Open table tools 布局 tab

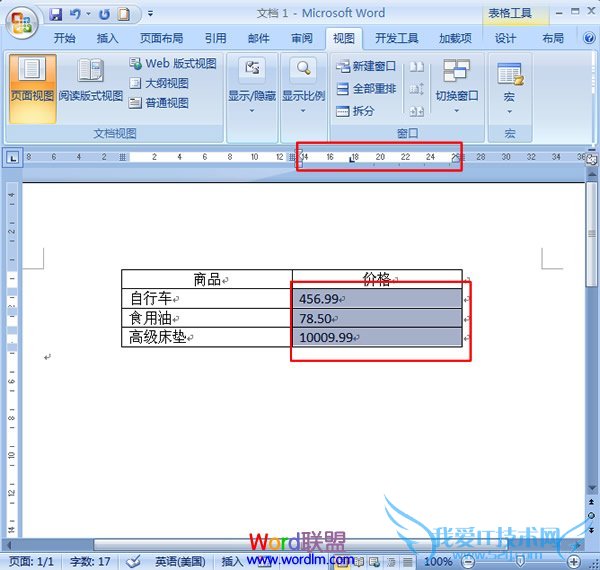coord(553,38)
